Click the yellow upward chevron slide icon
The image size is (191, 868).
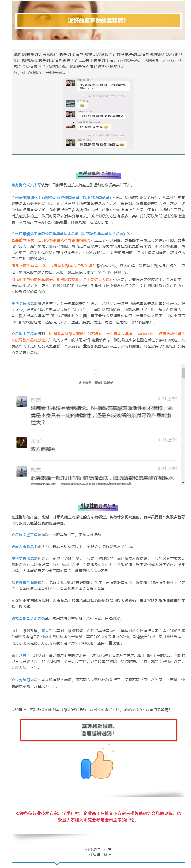[96, 372]
